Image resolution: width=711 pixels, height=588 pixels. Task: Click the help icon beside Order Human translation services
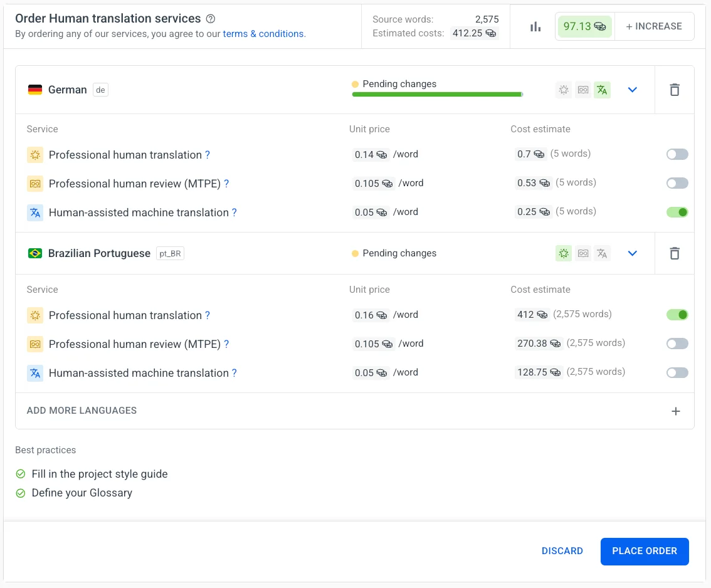(211, 19)
